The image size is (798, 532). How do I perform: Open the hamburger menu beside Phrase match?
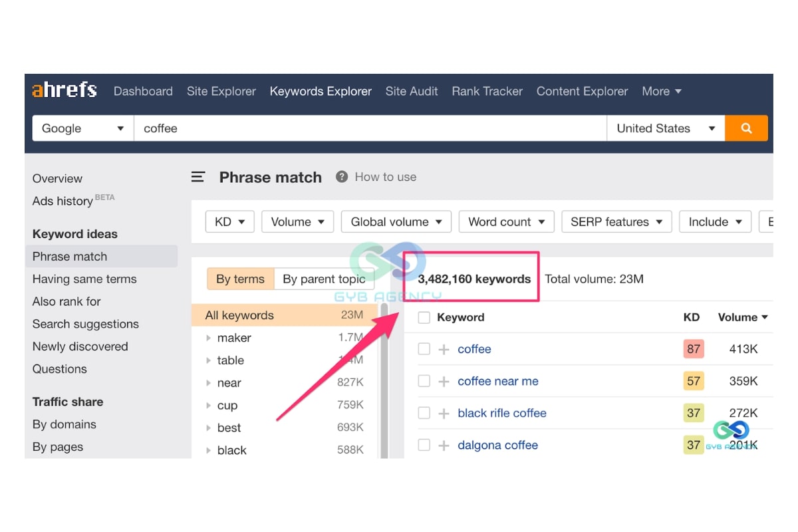click(x=198, y=177)
